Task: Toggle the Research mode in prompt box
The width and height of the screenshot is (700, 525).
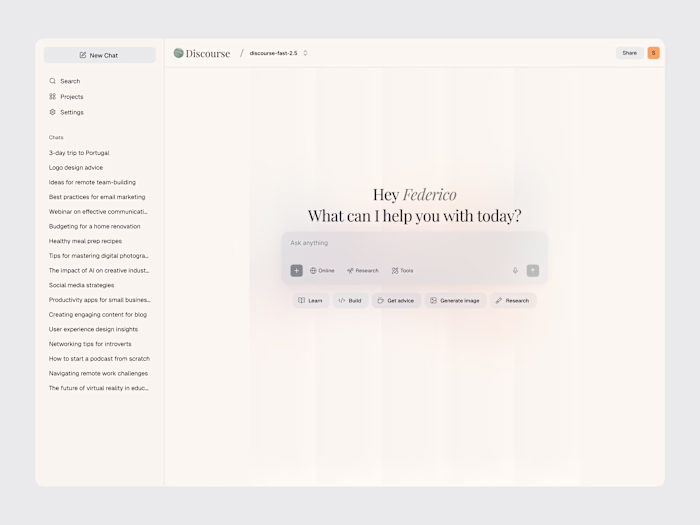Action: click(362, 271)
